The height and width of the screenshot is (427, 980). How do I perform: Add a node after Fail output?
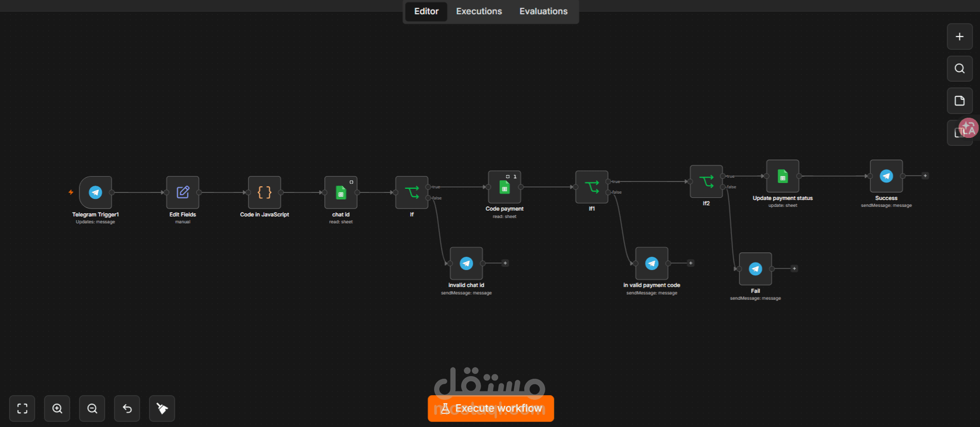coord(794,268)
